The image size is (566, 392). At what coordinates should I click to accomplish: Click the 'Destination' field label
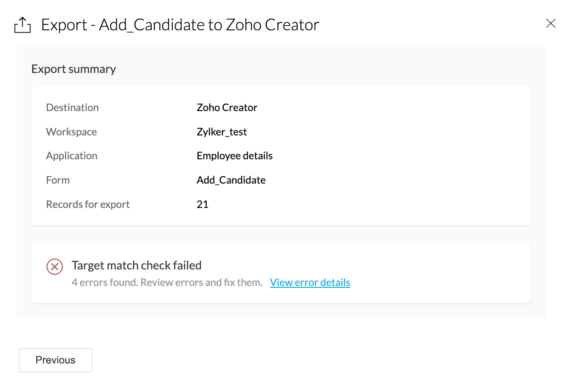click(72, 107)
